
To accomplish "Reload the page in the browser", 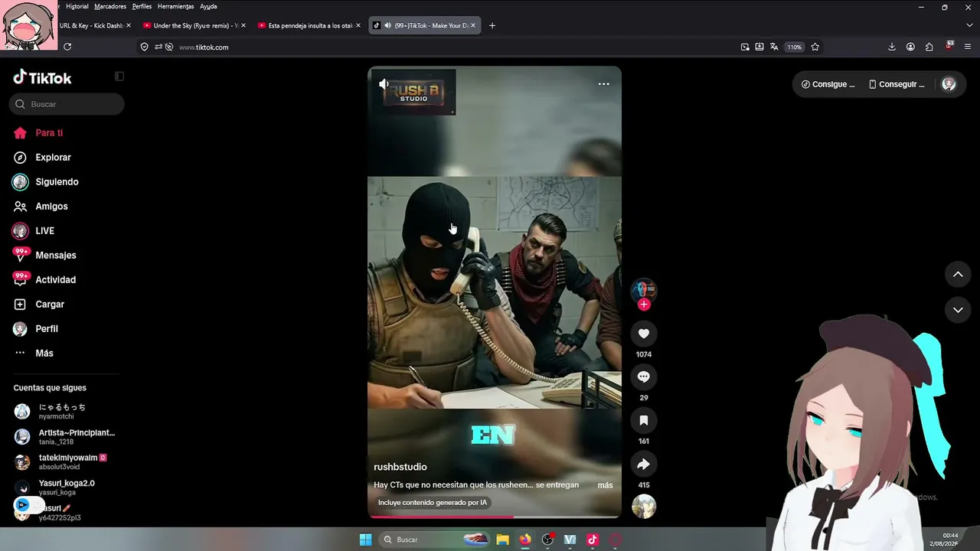I will 67,47.
